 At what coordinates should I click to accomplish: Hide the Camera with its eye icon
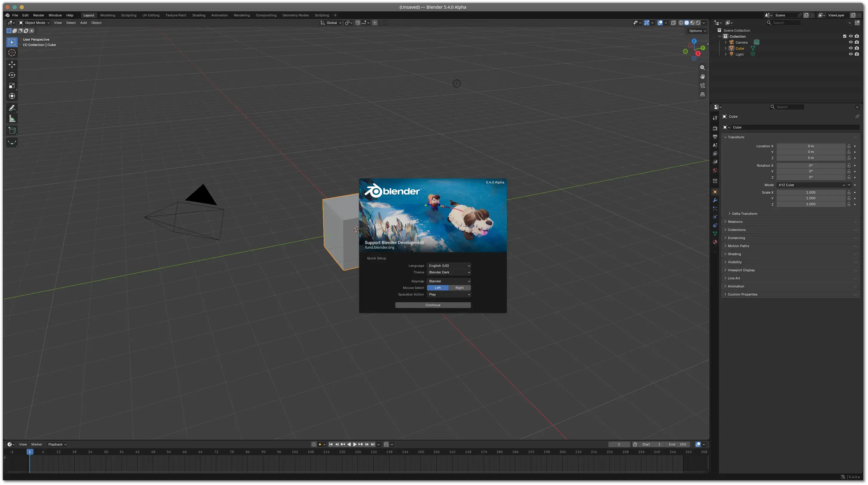pos(850,42)
